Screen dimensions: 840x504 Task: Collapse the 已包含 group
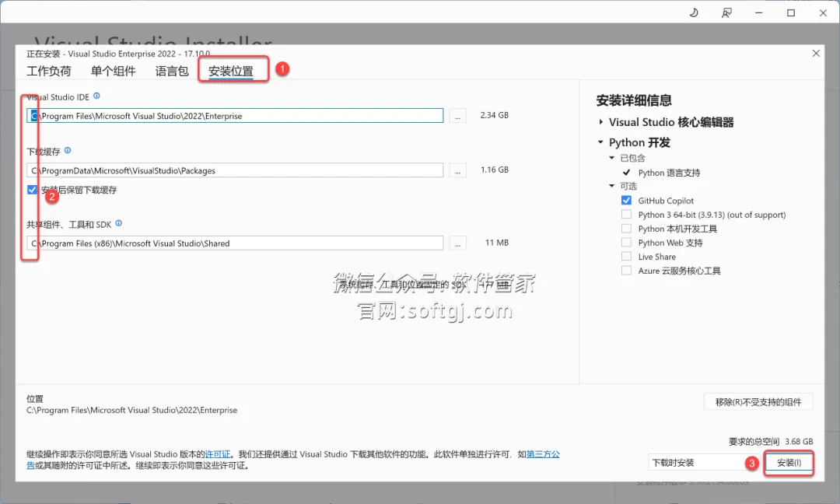[x=612, y=158]
